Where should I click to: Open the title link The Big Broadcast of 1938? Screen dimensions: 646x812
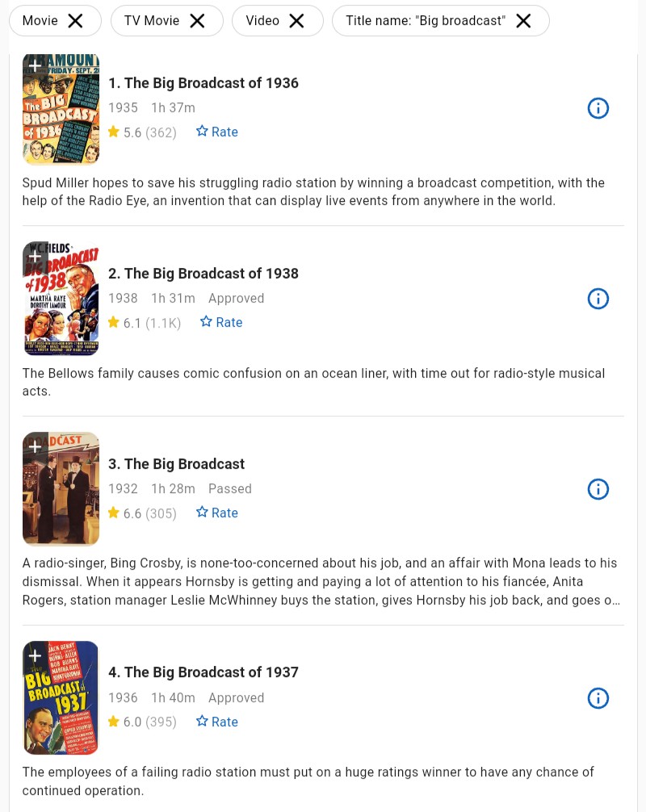(203, 274)
